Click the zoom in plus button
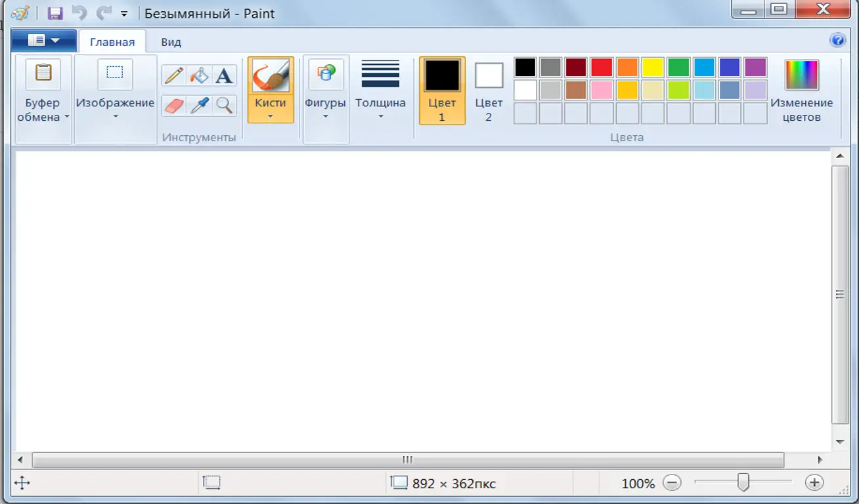Image resolution: width=859 pixels, height=504 pixels. (x=814, y=483)
